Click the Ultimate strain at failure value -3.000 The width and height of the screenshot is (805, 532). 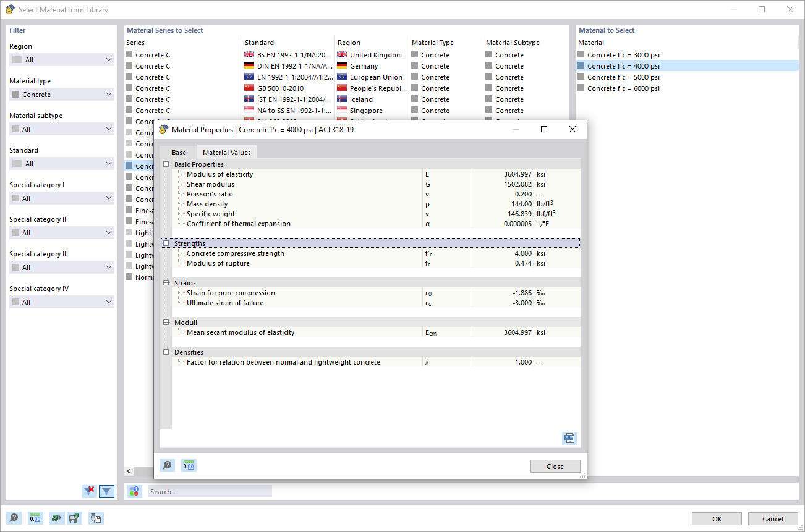pyautogui.click(x=522, y=303)
